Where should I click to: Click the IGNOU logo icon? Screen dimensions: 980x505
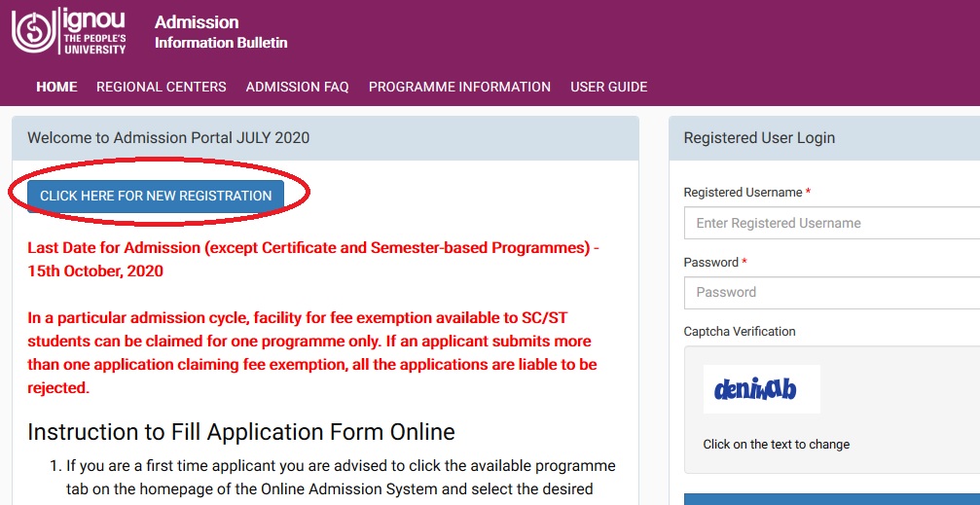click(35, 31)
